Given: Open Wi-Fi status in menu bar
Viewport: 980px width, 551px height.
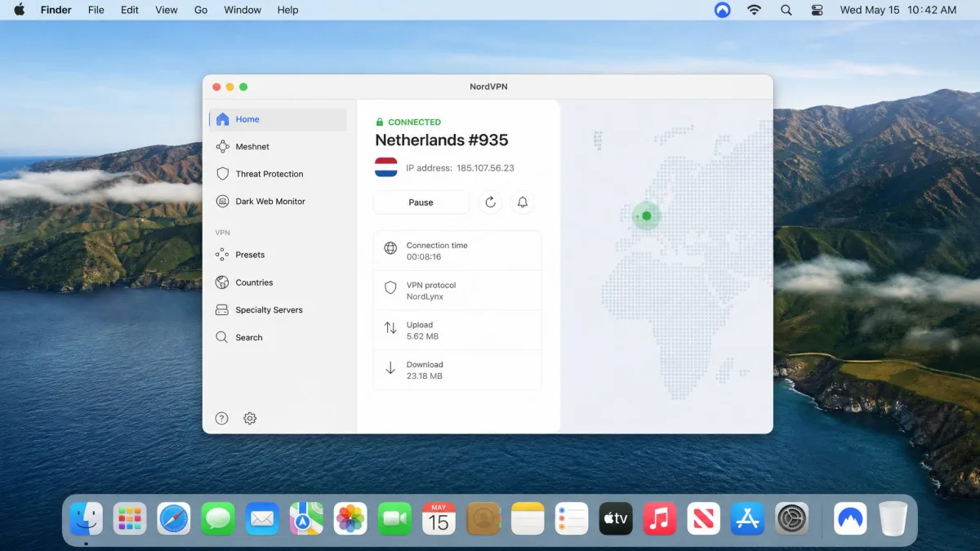Looking at the screenshot, I should click(x=754, y=10).
